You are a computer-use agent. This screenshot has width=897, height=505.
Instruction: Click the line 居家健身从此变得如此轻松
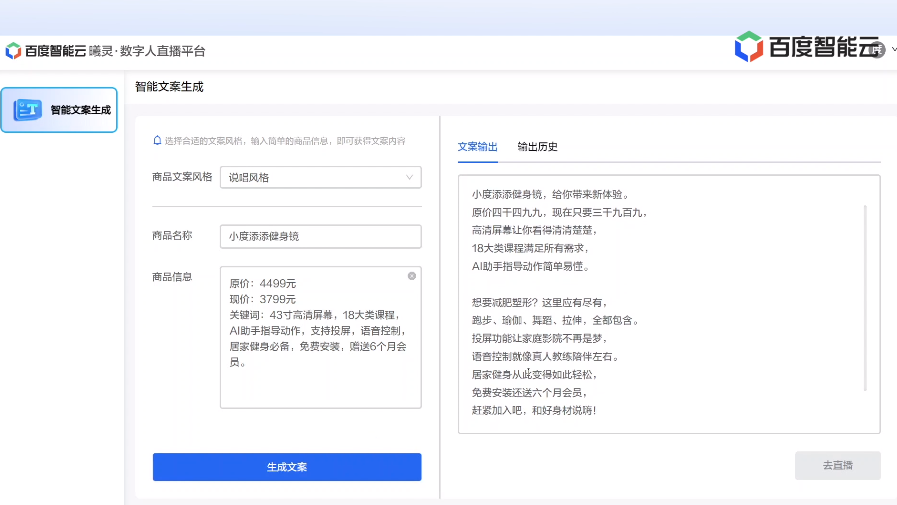[x=533, y=375]
